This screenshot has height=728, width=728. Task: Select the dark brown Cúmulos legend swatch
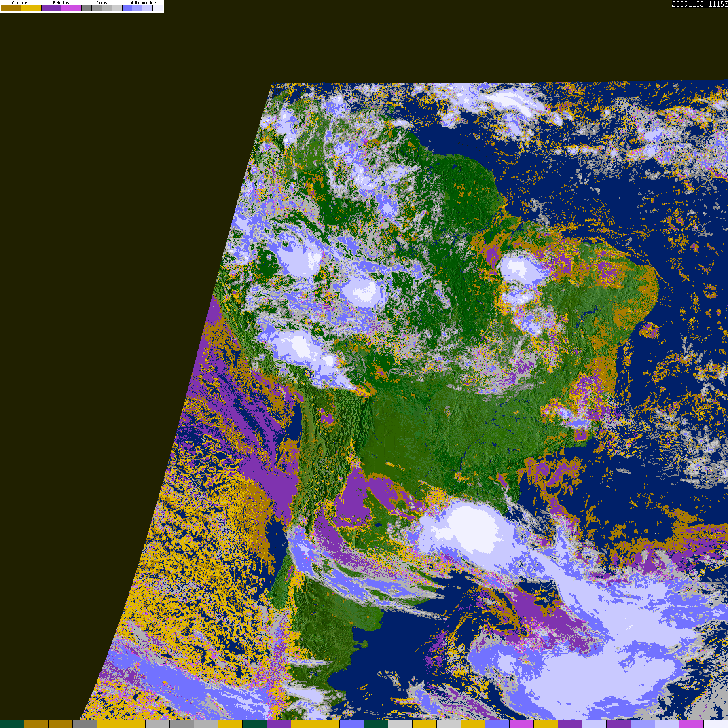[11, 8]
